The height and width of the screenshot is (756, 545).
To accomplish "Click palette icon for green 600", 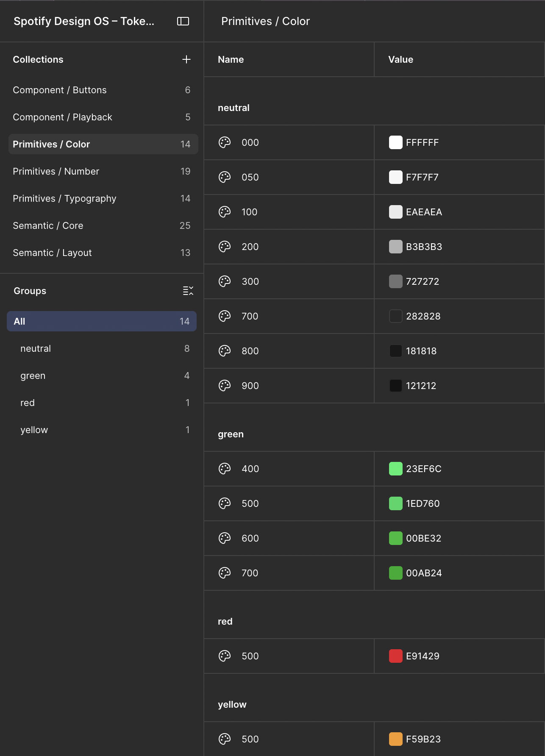I will tap(225, 538).
